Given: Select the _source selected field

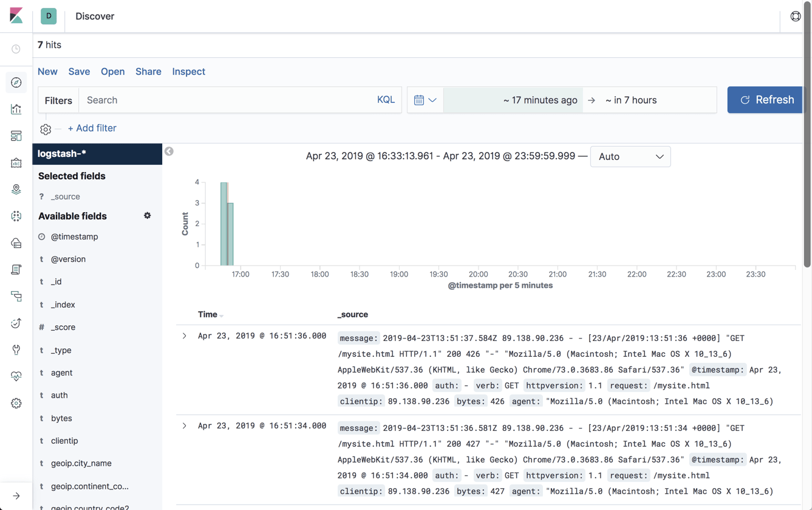Looking at the screenshot, I should tap(65, 197).
